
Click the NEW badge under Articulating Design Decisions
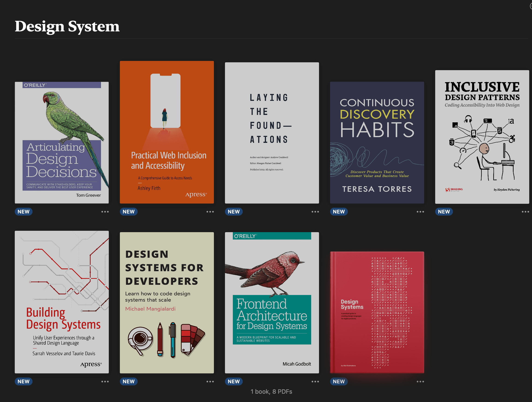(x=23, y=212)
